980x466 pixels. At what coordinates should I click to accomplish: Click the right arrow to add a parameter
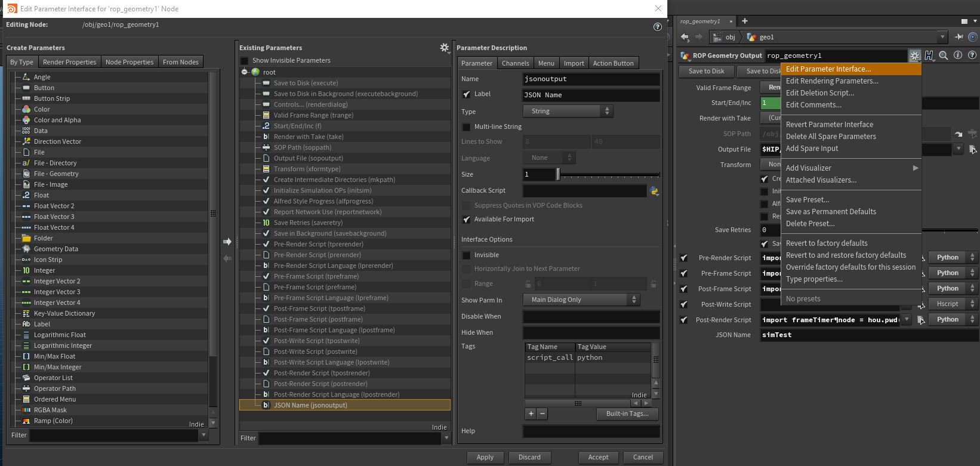(227, 242)
